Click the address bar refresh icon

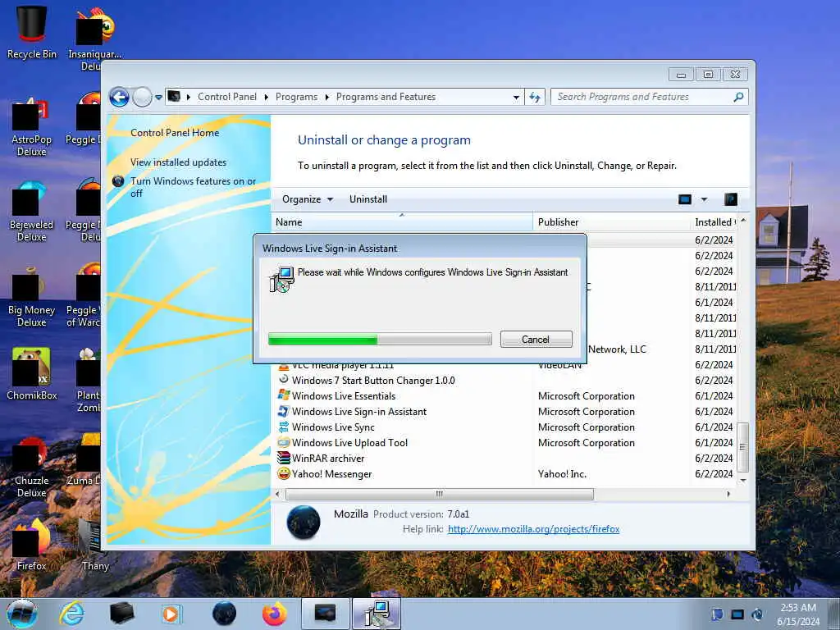(x=535, y=97)
